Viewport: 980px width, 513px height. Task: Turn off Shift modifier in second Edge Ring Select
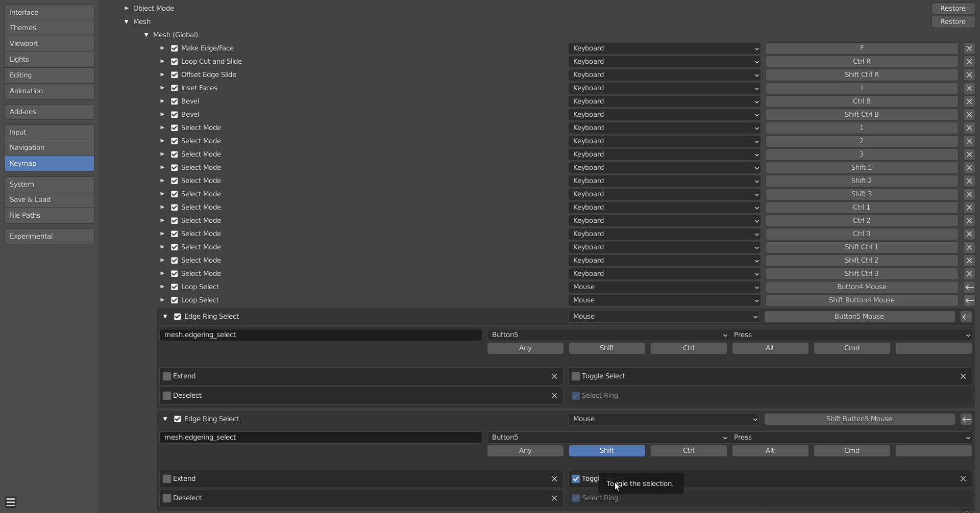pos(607,451)
